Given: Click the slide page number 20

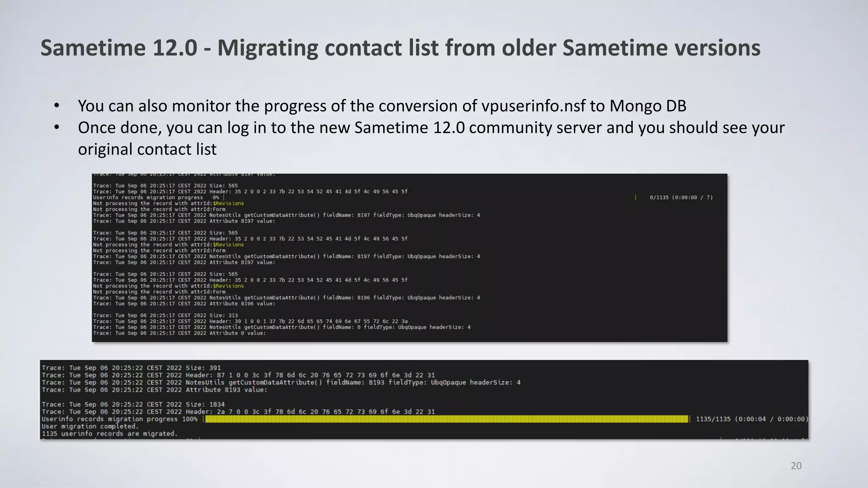Looking at the screenshot, I should pyautogui.click(x=796, y=466).
